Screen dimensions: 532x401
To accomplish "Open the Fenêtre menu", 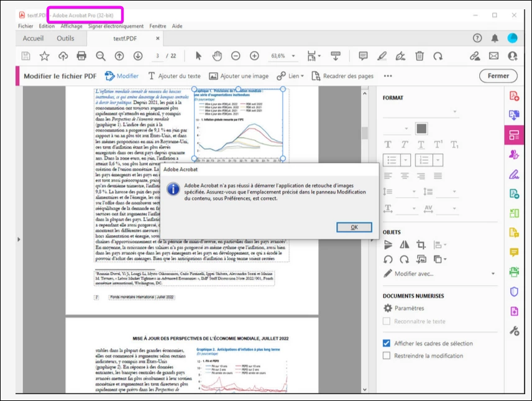I will coord(158,26).
